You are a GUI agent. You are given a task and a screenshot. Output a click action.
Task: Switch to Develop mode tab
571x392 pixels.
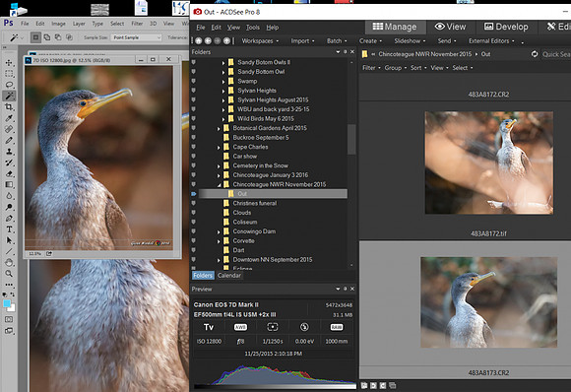coord(506,27)
